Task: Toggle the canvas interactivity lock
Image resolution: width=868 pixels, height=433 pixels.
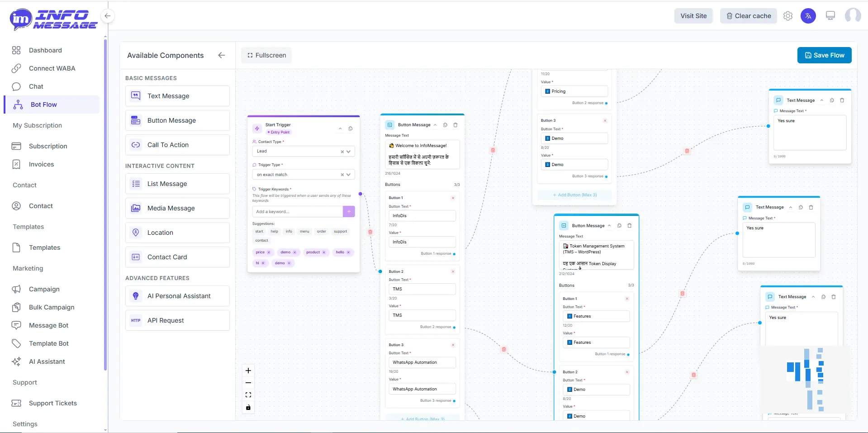Action: tap(248, 407)
